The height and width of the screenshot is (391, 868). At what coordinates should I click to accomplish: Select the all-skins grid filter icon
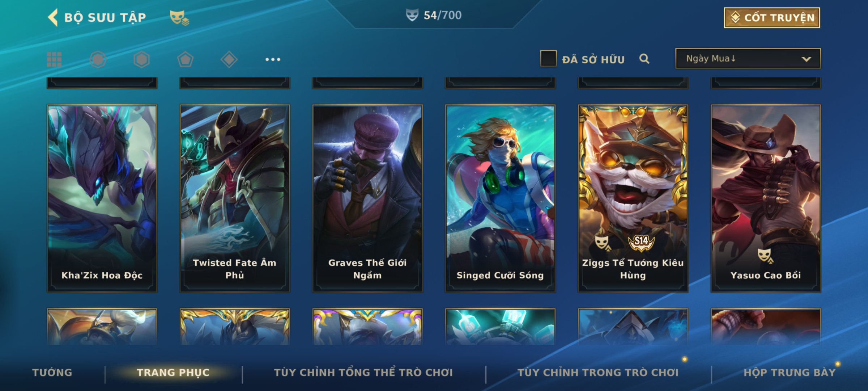coord(54,59)
